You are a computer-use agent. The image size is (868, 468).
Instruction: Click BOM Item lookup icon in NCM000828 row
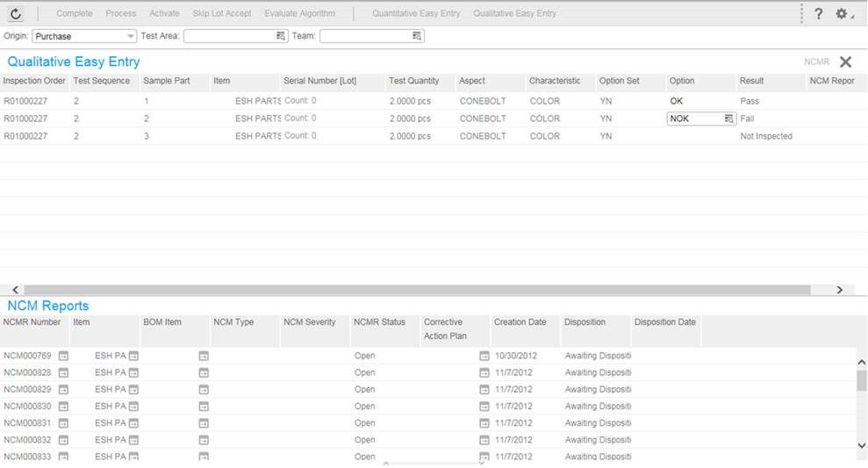click(204, 372)
